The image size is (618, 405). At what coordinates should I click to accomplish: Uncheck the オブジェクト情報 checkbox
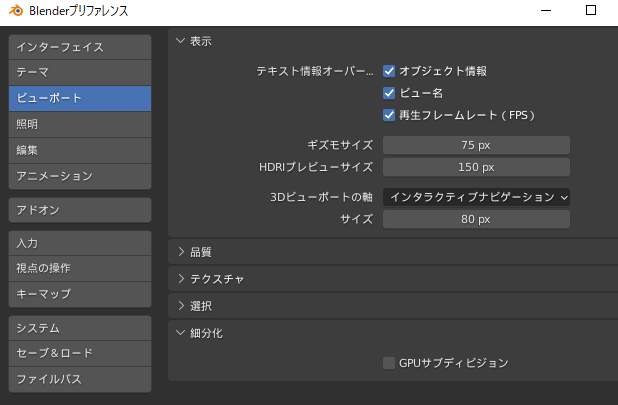tap(389, 71)
